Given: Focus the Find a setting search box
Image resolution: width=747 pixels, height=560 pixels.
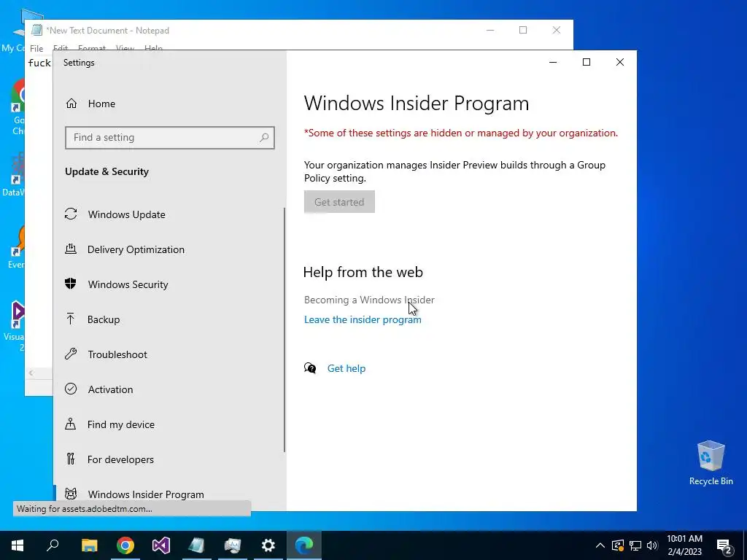Looking at the screenshot, I should pos(169,138).
